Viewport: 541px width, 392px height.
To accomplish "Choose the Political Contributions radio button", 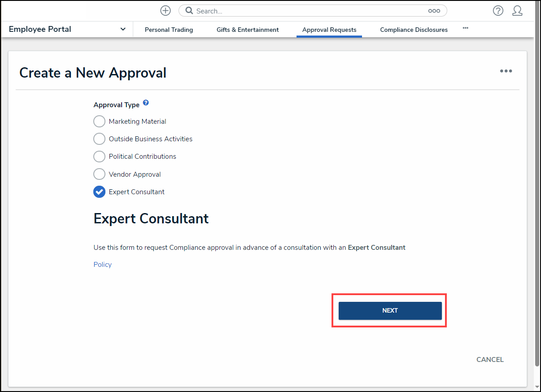I will click(99, 157).
